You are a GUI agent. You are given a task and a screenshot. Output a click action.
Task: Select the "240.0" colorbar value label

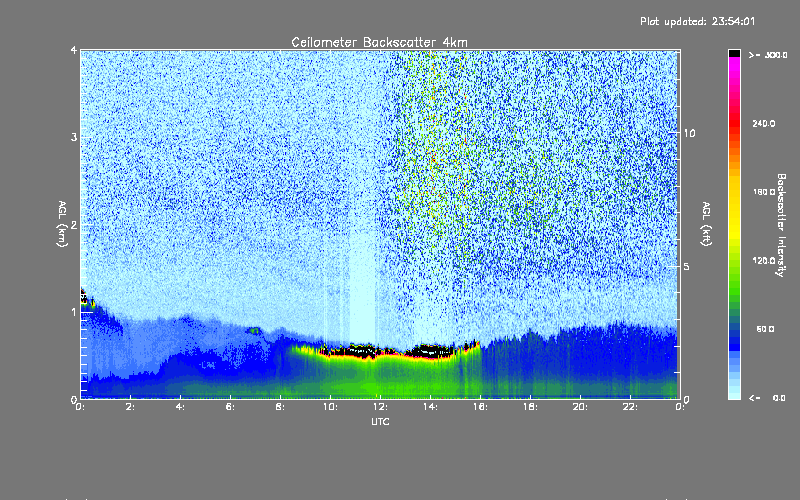[x=764, y=124]
